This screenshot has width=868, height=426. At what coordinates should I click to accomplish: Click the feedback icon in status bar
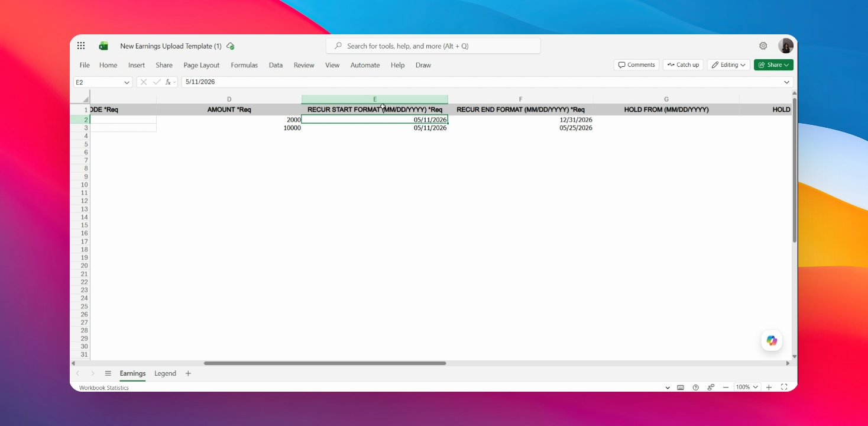[x=711, y=388]
